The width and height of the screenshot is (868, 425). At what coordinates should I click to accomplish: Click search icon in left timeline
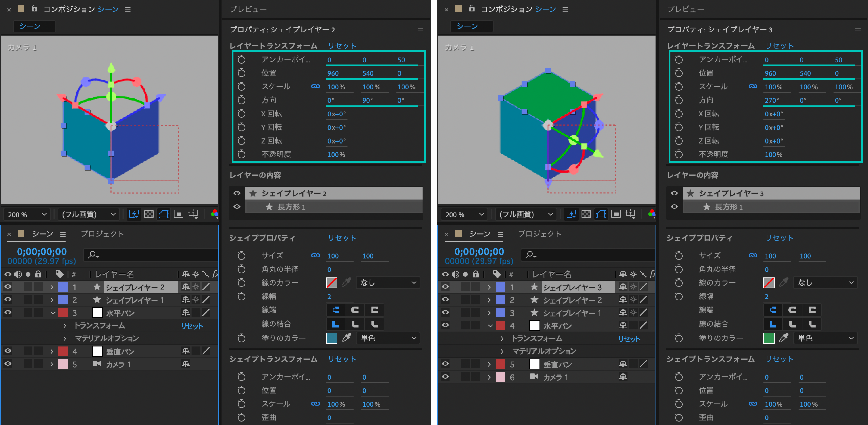point(93,255)
